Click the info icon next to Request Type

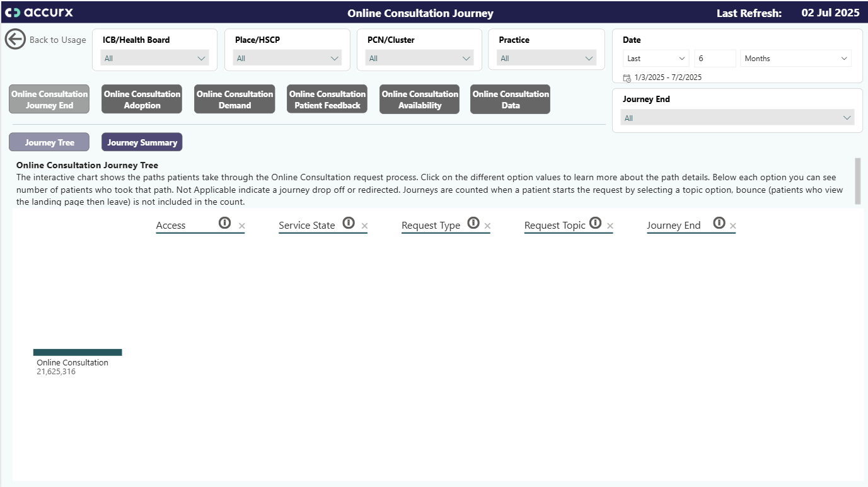[x=473, y=223]
